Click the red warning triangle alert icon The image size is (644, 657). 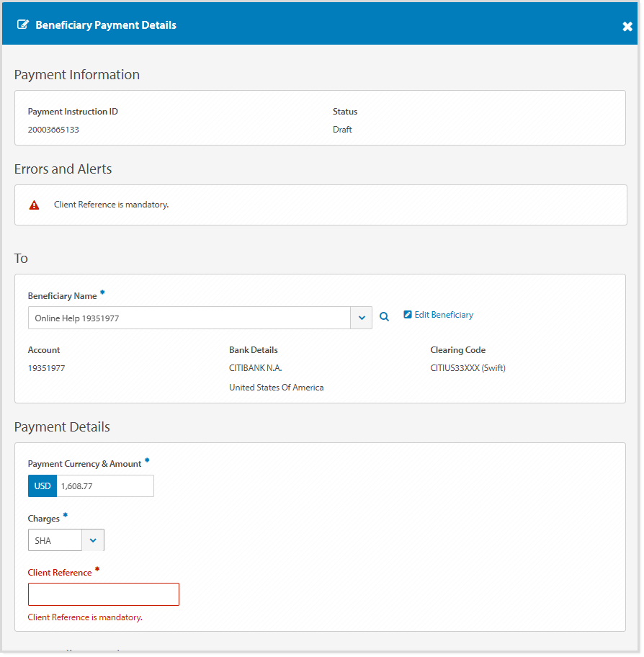(34, 205)
